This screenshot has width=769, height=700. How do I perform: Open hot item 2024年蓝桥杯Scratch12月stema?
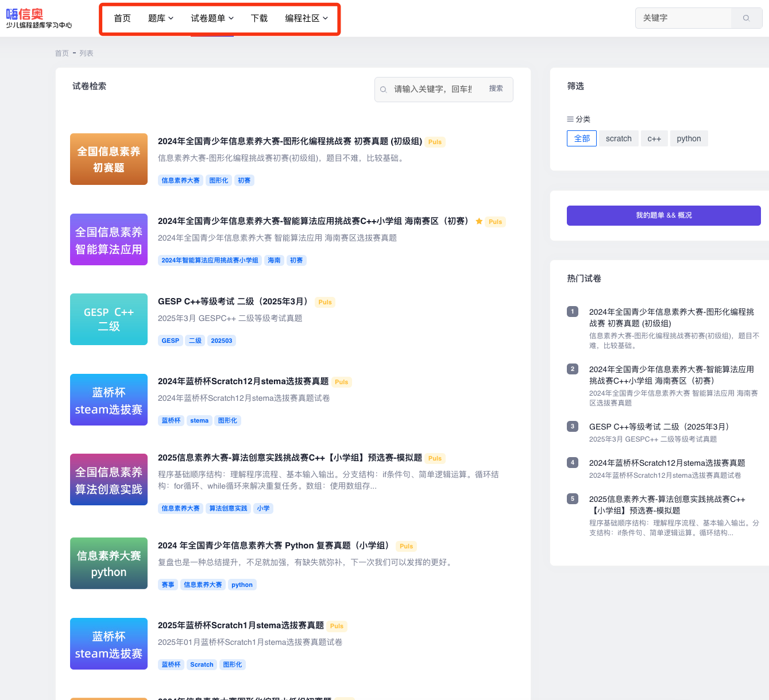667,463
